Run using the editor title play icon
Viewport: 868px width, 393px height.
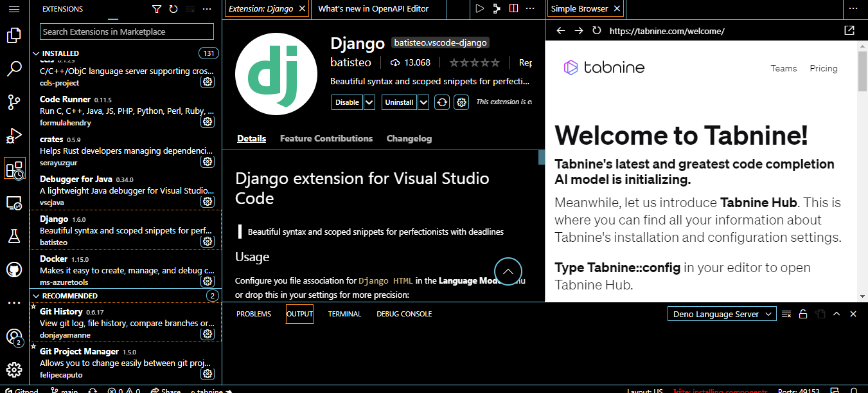[480, 9]
